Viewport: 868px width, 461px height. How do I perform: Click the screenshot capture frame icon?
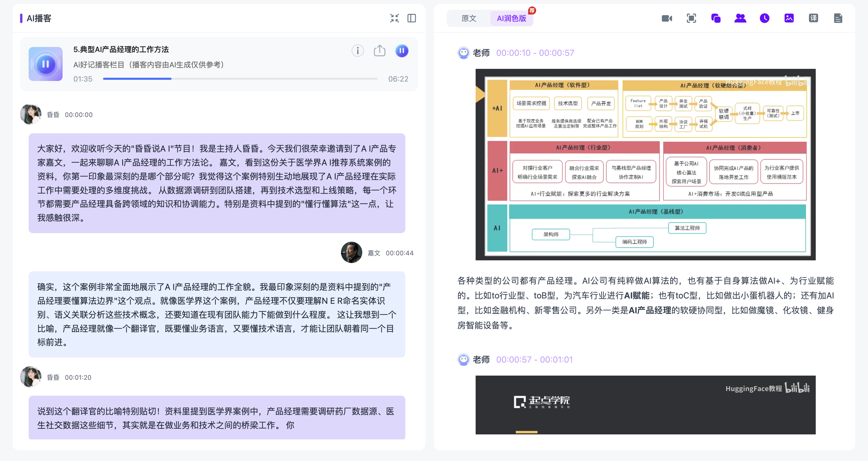(691, 18)
